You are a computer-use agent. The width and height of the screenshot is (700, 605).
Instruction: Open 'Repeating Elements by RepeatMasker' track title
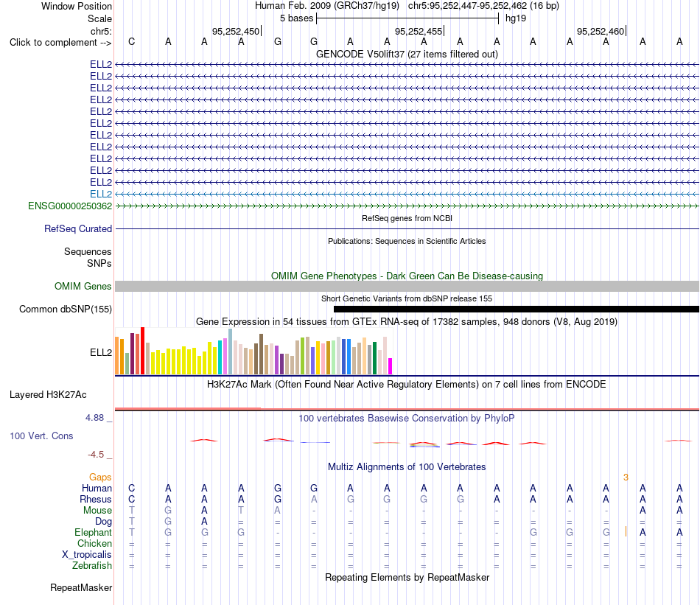[407, 577]
